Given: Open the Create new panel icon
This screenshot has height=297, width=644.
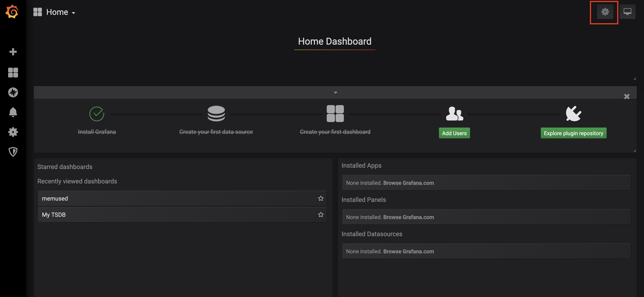Looking at the screenshot, I should click(13, 52).
